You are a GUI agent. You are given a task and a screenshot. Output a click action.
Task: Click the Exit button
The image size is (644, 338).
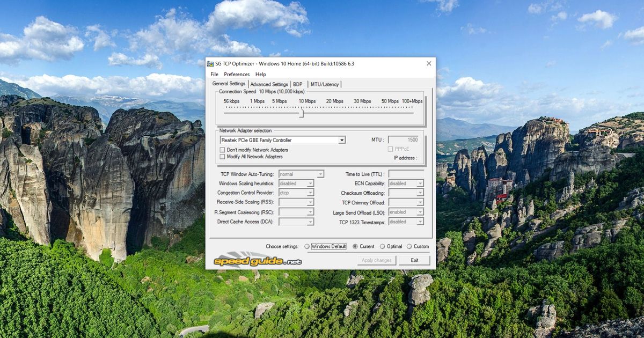[x=414, y=260]
